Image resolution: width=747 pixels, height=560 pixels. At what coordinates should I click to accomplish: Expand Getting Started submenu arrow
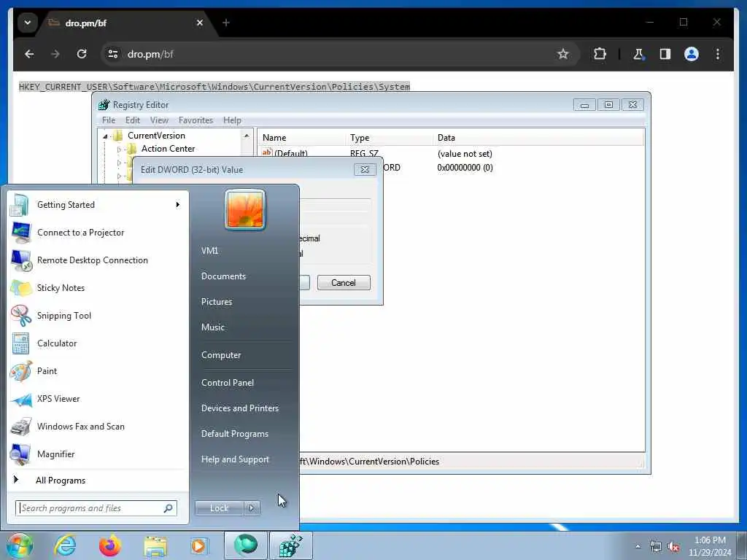coord(178,205)
